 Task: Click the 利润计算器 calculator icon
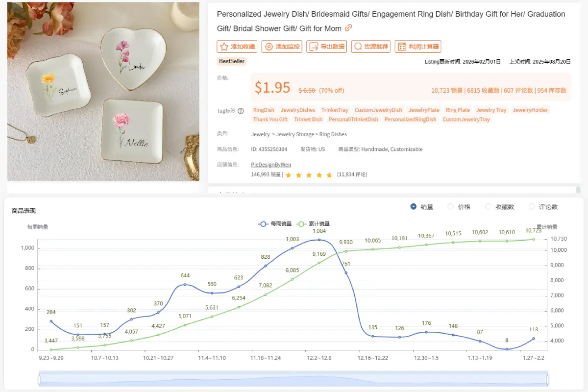coord(402,47)
